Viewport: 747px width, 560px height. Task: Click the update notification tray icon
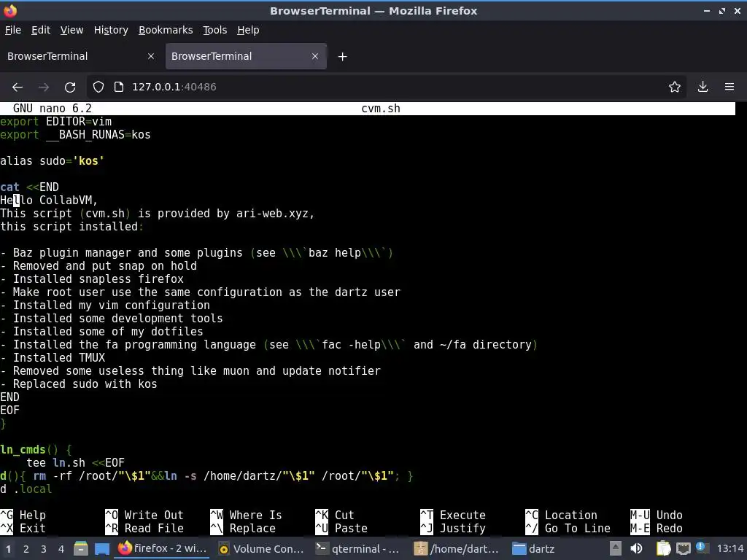701,548
